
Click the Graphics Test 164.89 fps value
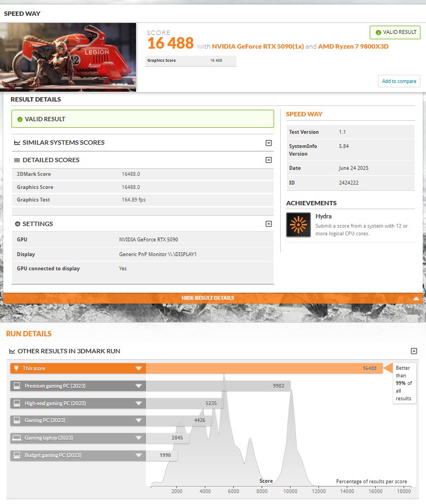click(133, 200)
